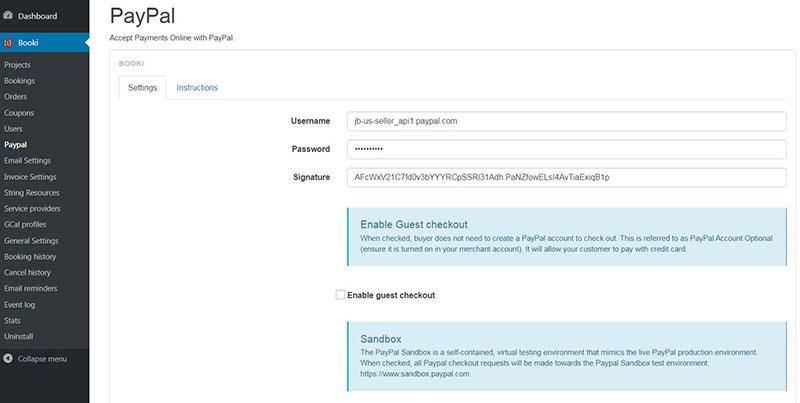Click the Enable Guest checkout info heading
This screenshot has height=403, width=800.
point(414,224)
